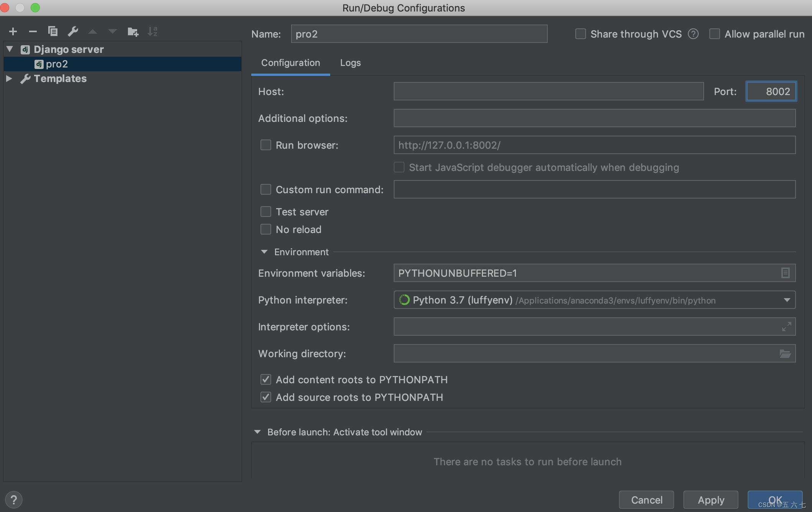Add a new configuration with the plus icon

(x=13, y=31)
